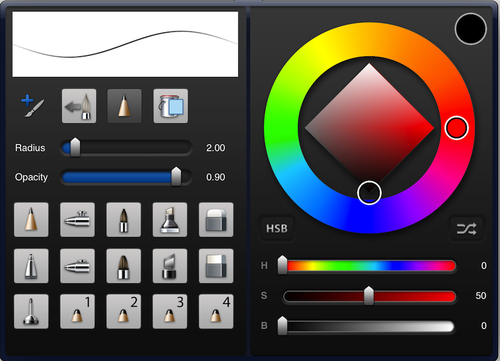
Task: Click the new brush plus icon
Action: [33, 106]
